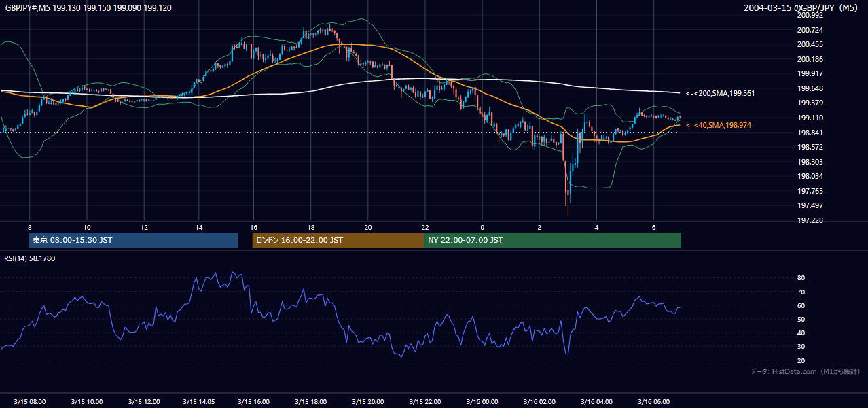Click hour label 12 below the price chart
The width and height of the screenshot is (868, 408).
(x=144, y=227)
